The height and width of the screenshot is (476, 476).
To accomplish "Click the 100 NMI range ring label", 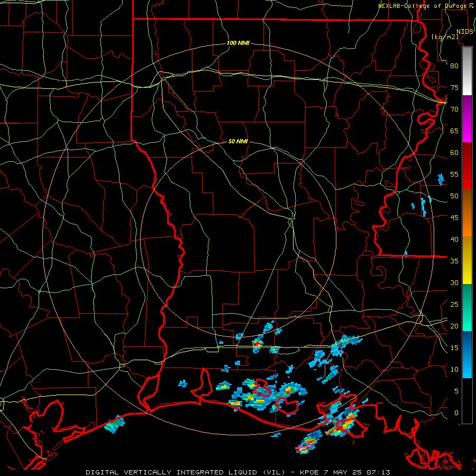I will (238, 43).
